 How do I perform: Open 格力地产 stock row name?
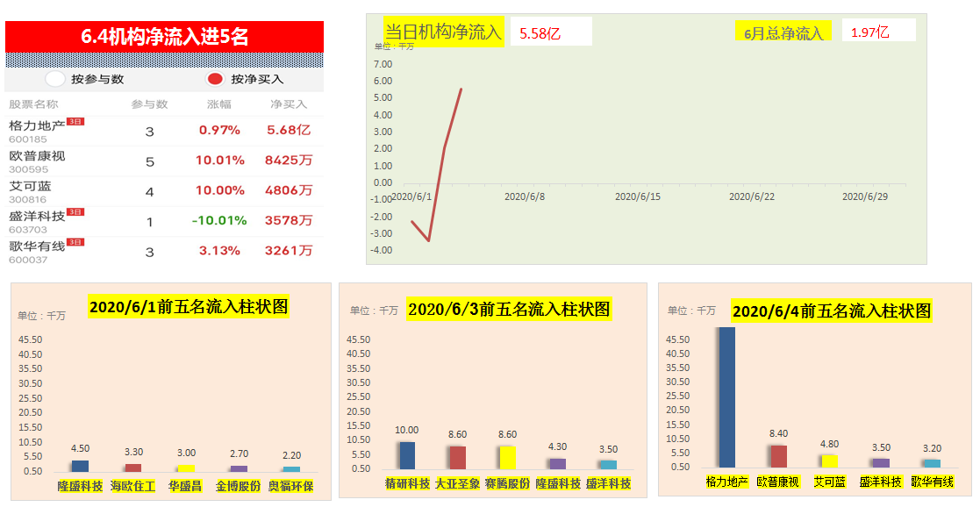[37, 125]
